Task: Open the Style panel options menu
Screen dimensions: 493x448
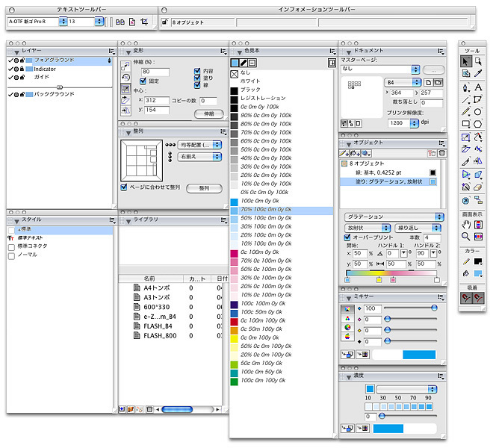Action: [x=112, y=220]
